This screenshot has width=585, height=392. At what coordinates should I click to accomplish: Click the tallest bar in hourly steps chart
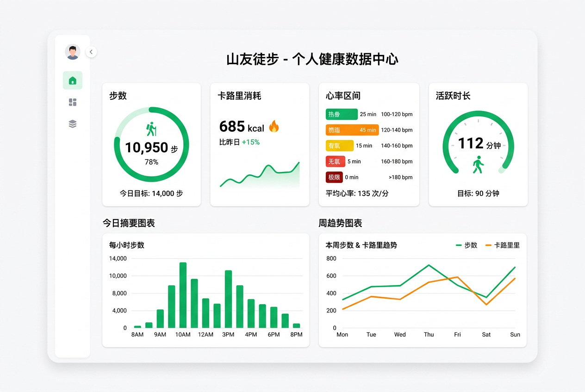(x=183, y=295)
